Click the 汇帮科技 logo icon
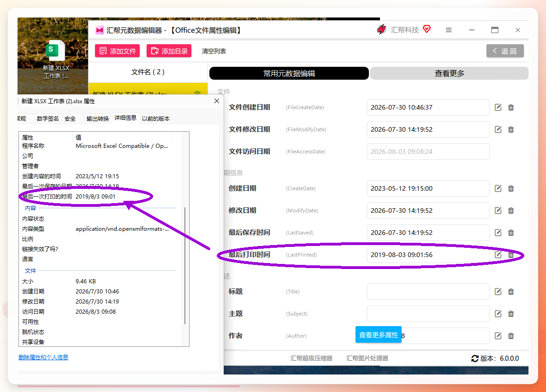Image resolution: width=546 pixels, height=392 pixels. coord(382,29)
